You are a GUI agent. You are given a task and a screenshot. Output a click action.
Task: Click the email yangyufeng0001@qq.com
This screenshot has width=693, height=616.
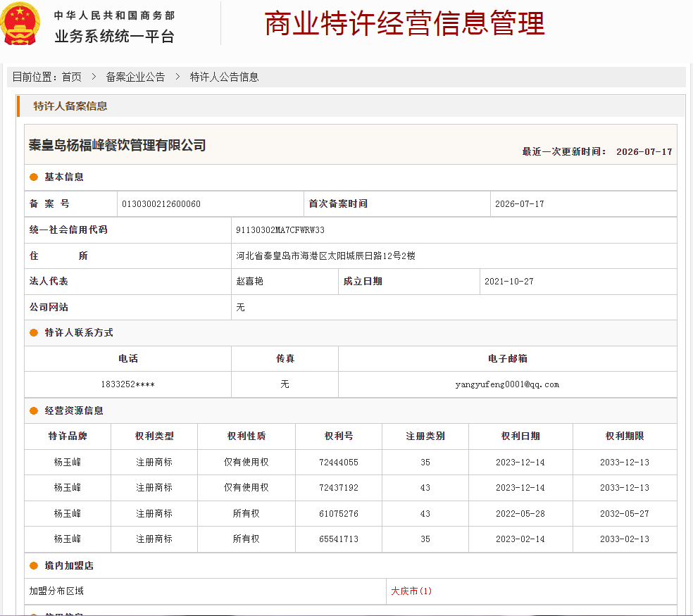click(507, 384)
